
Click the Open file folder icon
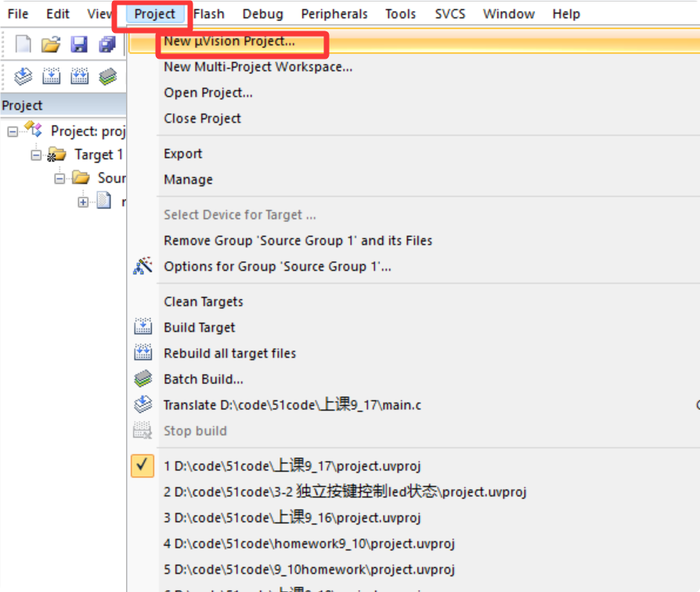click(51, 44)
